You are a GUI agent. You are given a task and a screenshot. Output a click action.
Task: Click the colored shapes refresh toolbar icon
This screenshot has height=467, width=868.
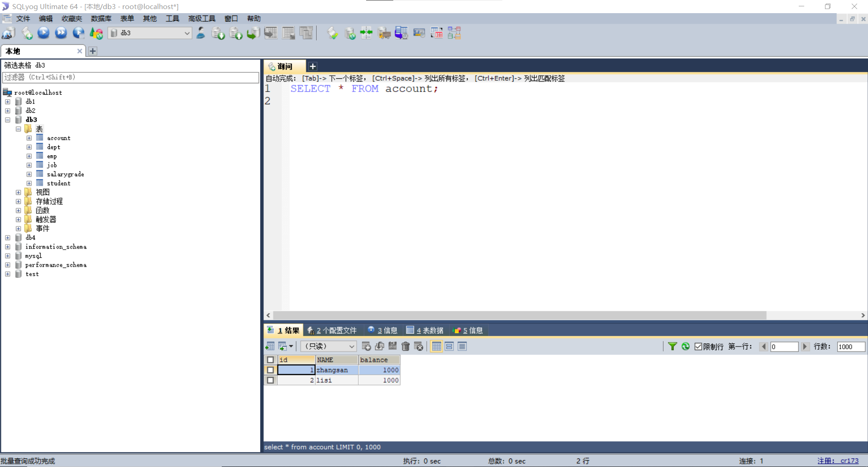tap(96, 33)
